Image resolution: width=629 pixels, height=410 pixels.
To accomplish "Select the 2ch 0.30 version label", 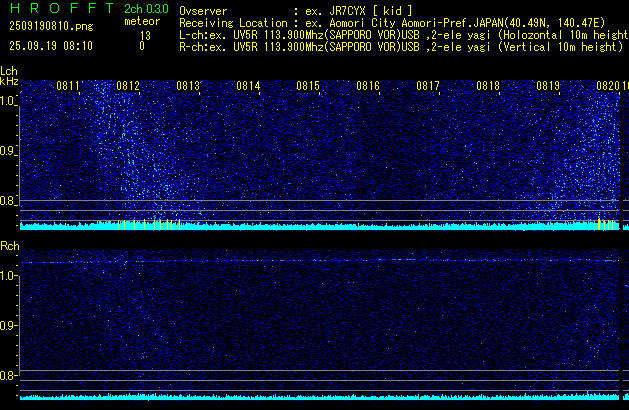I will coord(141,9).
